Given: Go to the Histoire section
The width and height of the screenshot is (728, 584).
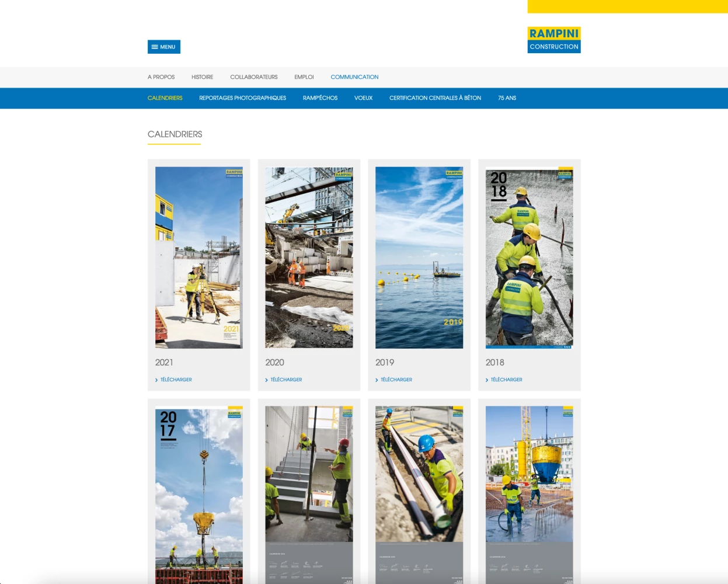Looking at the screenshot, I should tap(202, 77).
